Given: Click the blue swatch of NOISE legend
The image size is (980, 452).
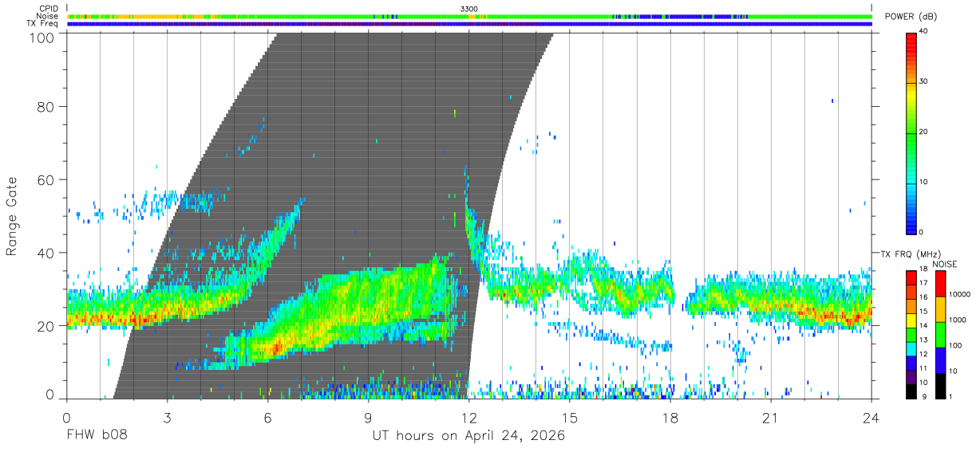Looking at the screenshot, I should (x=940, y=360).
